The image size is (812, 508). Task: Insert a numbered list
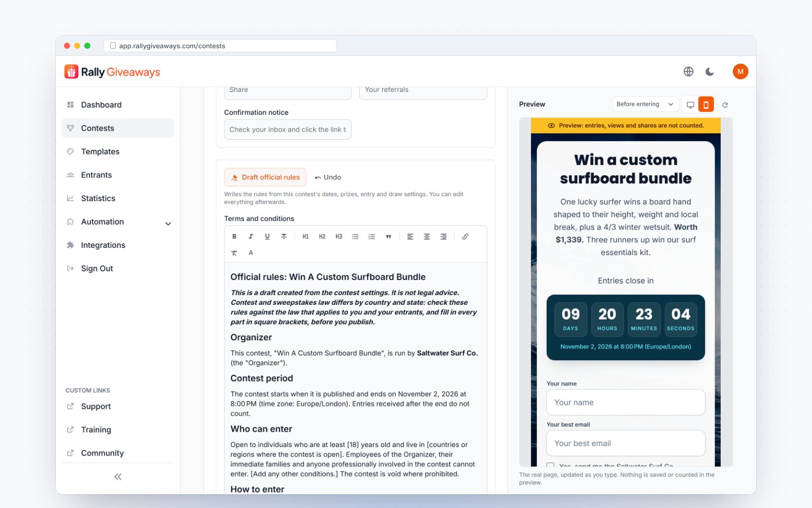click(x=372, y=237)
